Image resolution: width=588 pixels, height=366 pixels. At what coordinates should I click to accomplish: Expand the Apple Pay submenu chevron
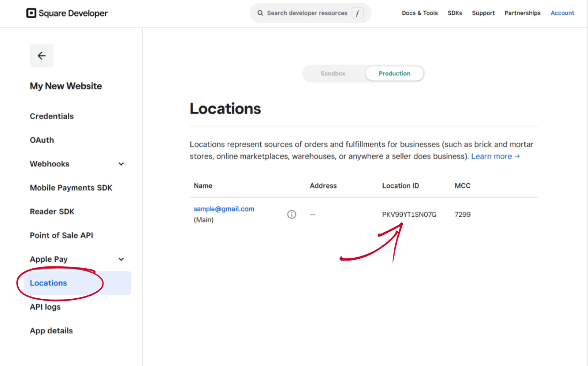pyautogui.click(x=121, y=259)
